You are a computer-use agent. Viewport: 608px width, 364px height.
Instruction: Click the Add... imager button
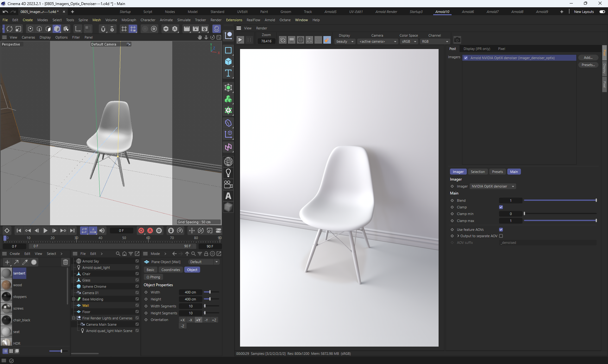tap(588, 58)
